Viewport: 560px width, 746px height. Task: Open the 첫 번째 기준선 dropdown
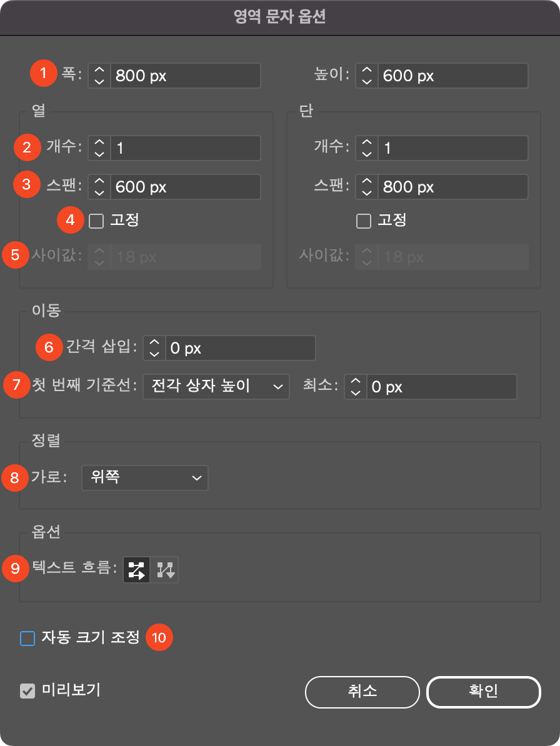pos(216,386)
